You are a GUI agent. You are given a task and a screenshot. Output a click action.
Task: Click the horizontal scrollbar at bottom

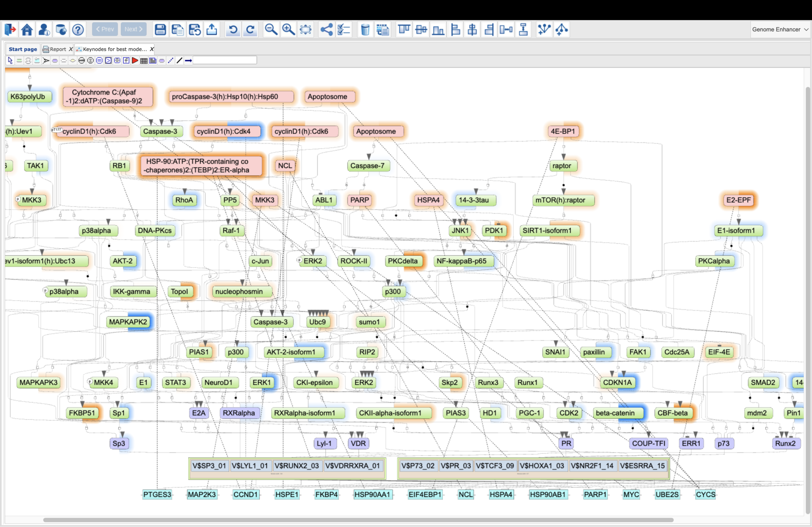tap(358, 520)
